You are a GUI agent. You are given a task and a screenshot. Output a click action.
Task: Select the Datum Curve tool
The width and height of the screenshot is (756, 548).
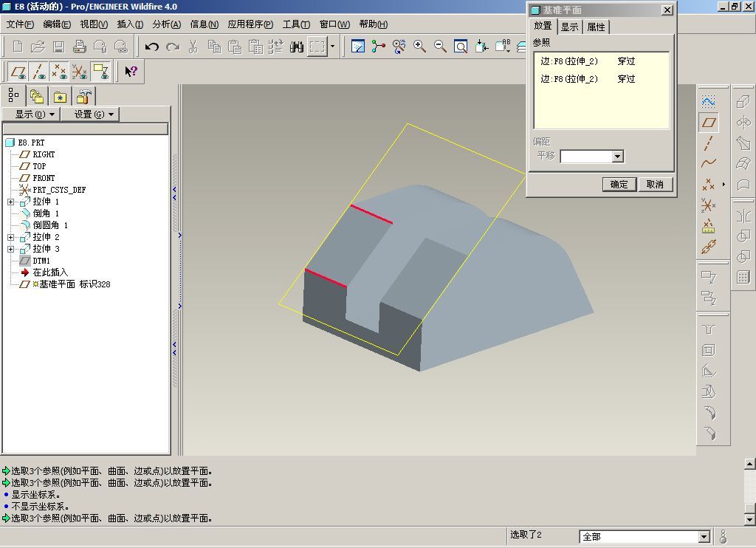[x=708, y=163]
